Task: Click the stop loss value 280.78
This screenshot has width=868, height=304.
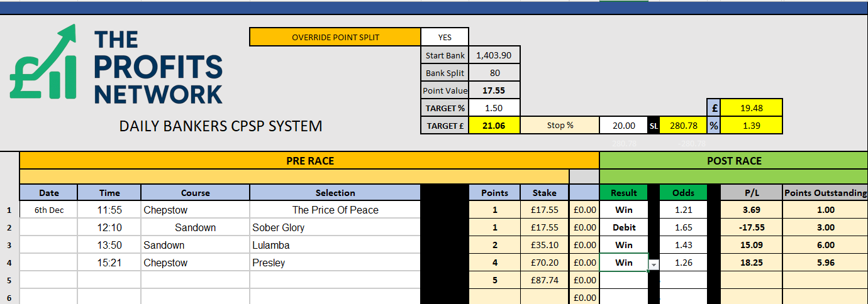Action: pyautogui.click(x=684, y=126)
